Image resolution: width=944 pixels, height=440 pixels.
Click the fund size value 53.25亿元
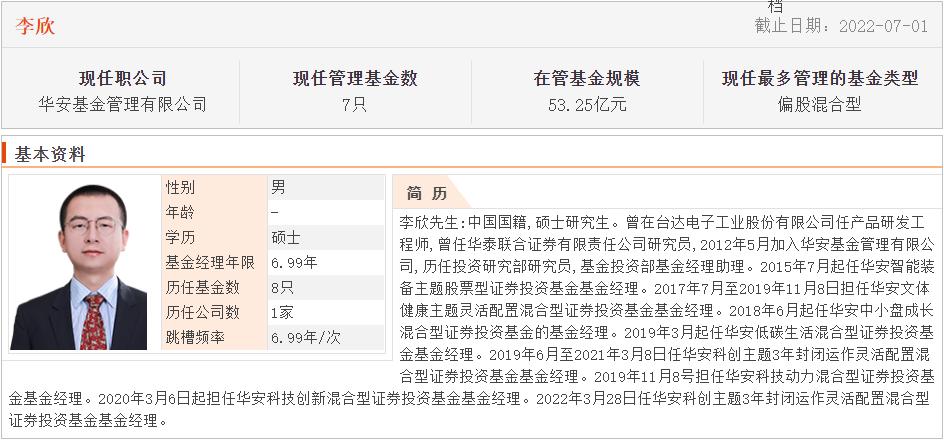586,105
